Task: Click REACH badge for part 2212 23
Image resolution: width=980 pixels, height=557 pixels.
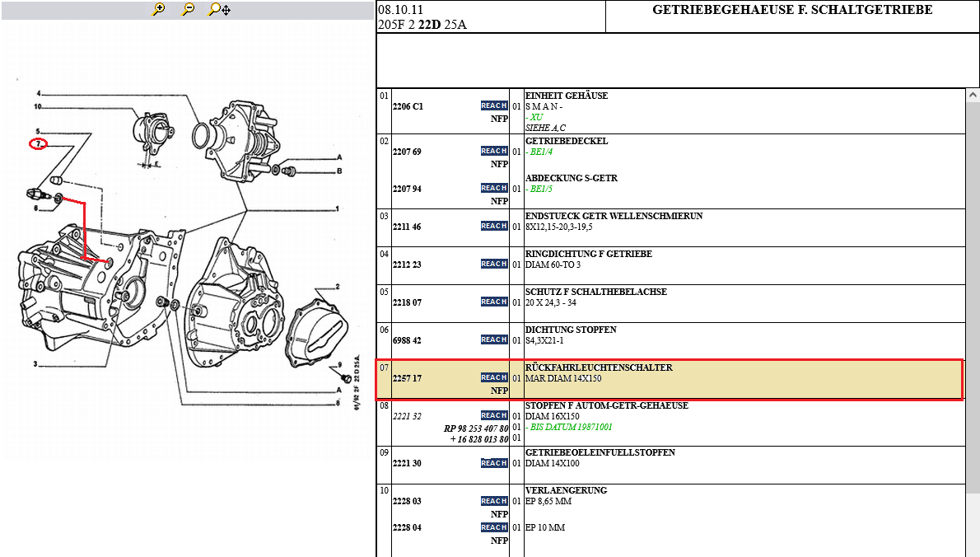Action: [494, 264]
